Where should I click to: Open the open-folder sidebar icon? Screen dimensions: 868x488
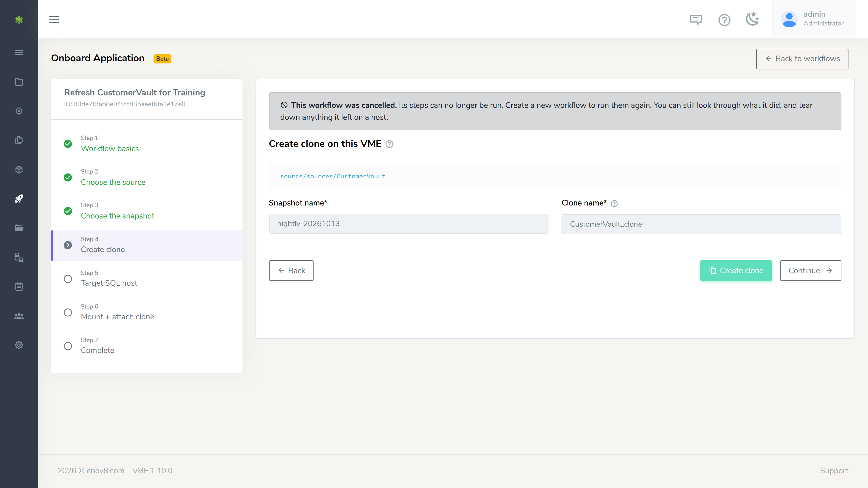click(19, 228)
